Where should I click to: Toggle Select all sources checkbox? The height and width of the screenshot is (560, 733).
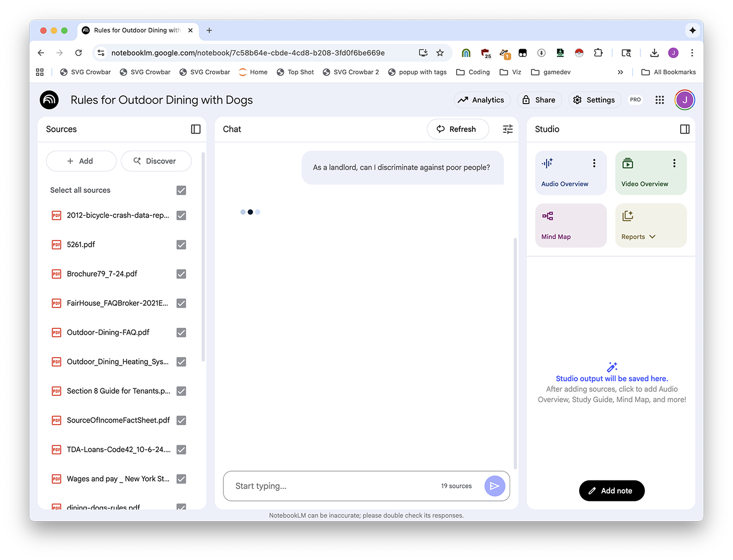coord(181,190)
